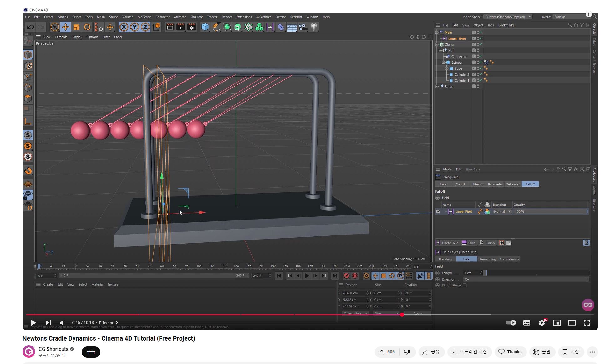Click the Subdivision Surface generator icon
The image size is (605, 364).
point(227,27)
